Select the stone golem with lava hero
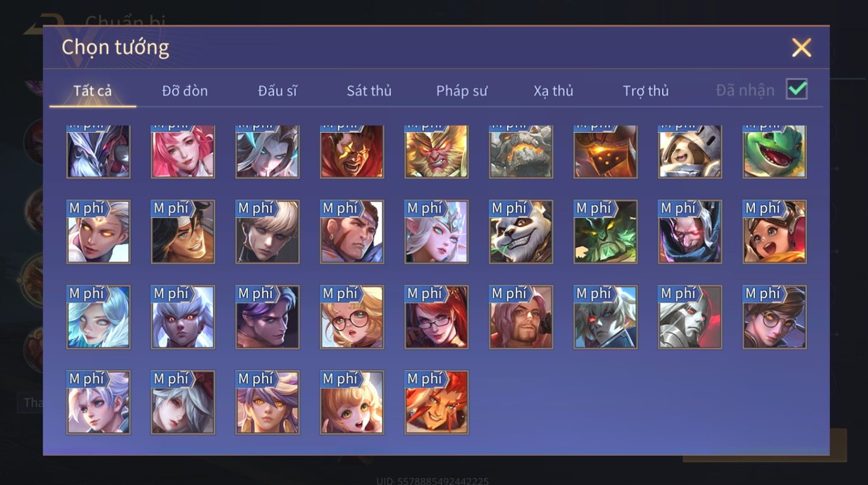 tap(521, 152)
